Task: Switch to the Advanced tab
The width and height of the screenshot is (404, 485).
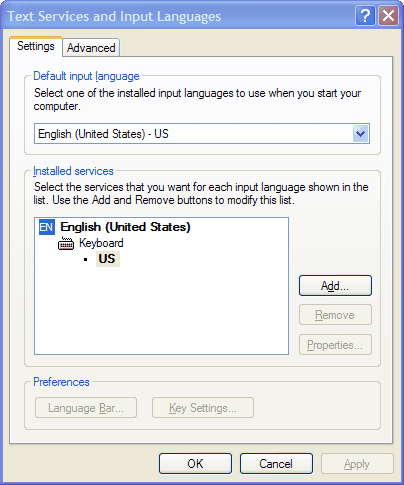Action: point(91,48)
